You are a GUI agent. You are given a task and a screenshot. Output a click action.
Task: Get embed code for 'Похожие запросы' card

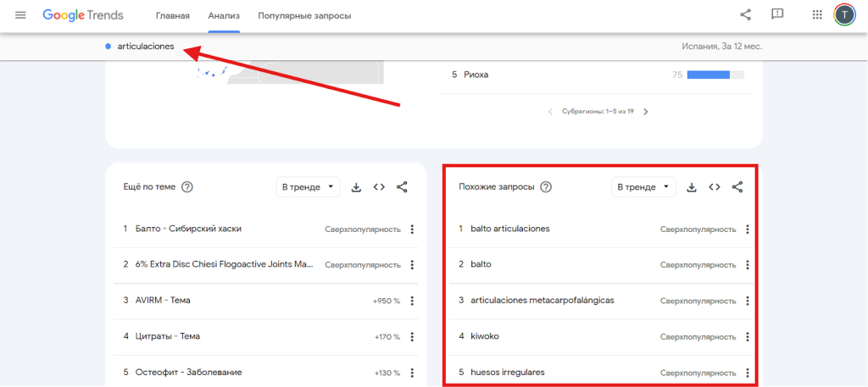(715, 187)
